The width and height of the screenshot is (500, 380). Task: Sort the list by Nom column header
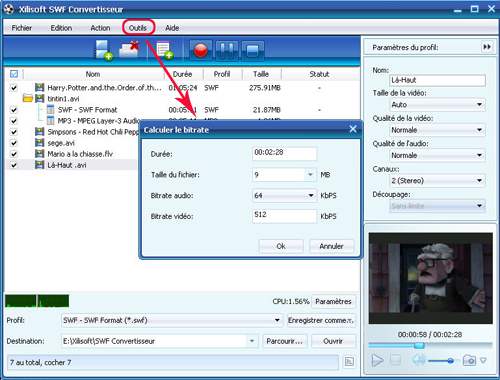pyautogui.click(x=93, y=74)
